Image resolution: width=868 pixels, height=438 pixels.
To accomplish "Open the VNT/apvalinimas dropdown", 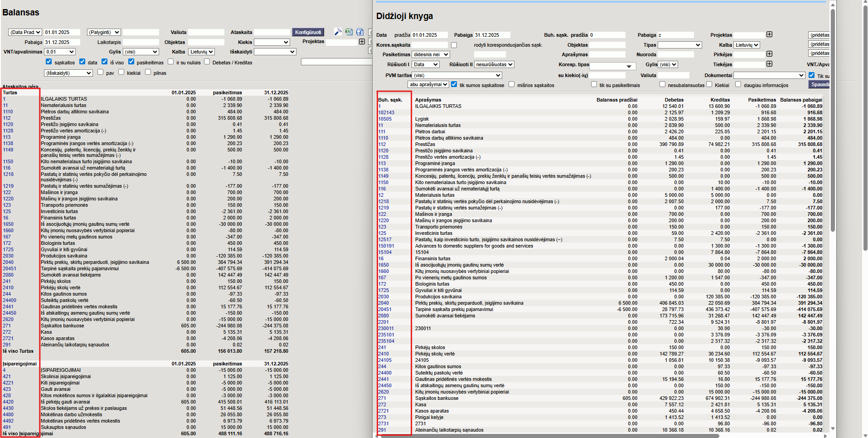I will pyautogui.click(x=60, y=52).
